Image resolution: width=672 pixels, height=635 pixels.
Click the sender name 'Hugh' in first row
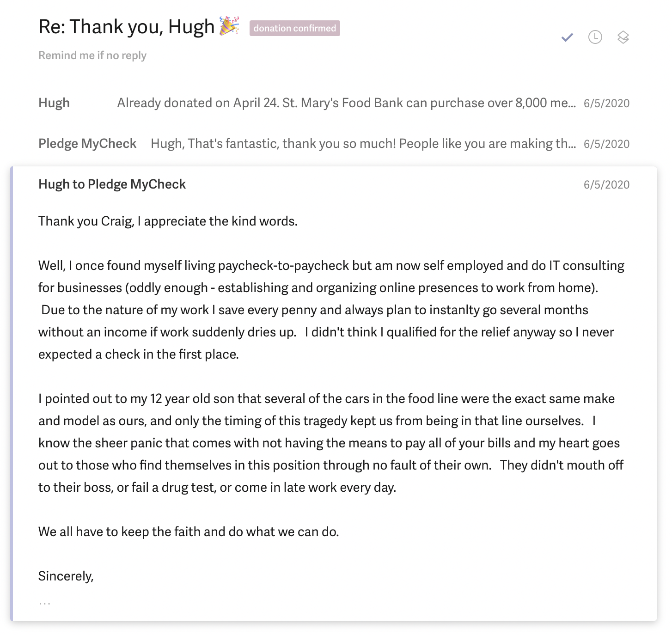coord(54,103)
